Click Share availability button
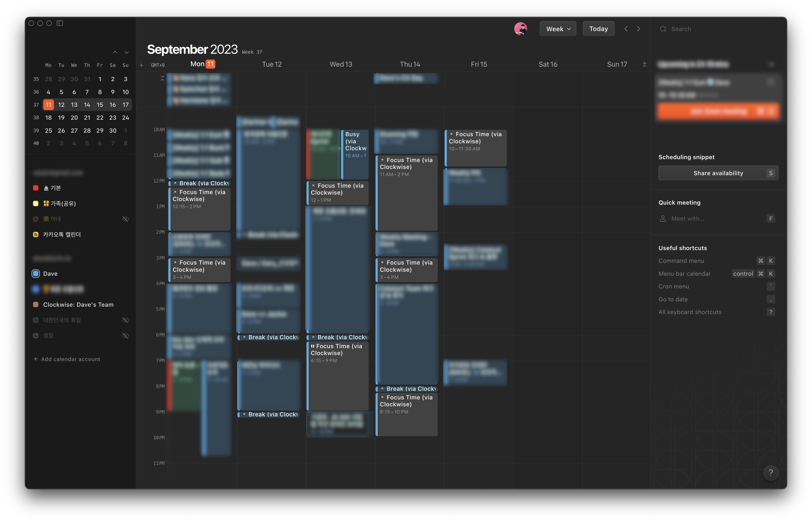 pyautogui.click(x=718, y=173)
